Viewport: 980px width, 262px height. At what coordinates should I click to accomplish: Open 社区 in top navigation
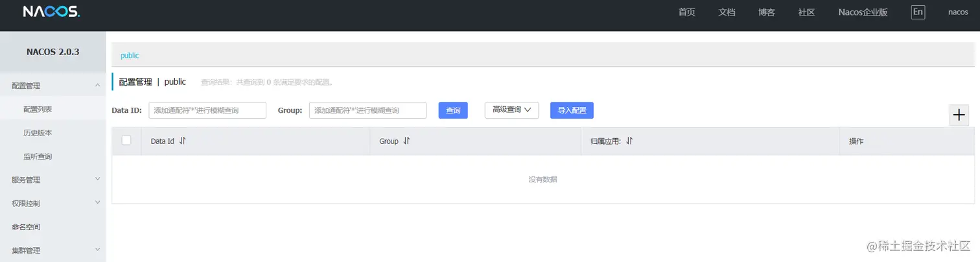click(x=806, y=12)
